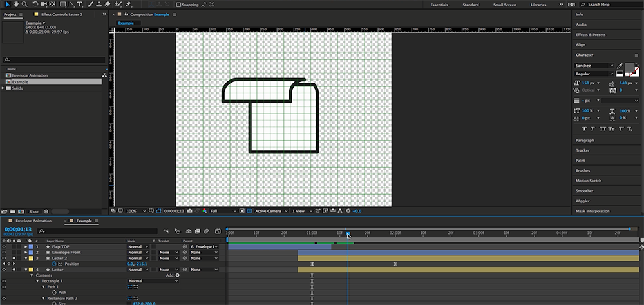
Task: Select the Hand tool in toolbar
Action: 16,5
